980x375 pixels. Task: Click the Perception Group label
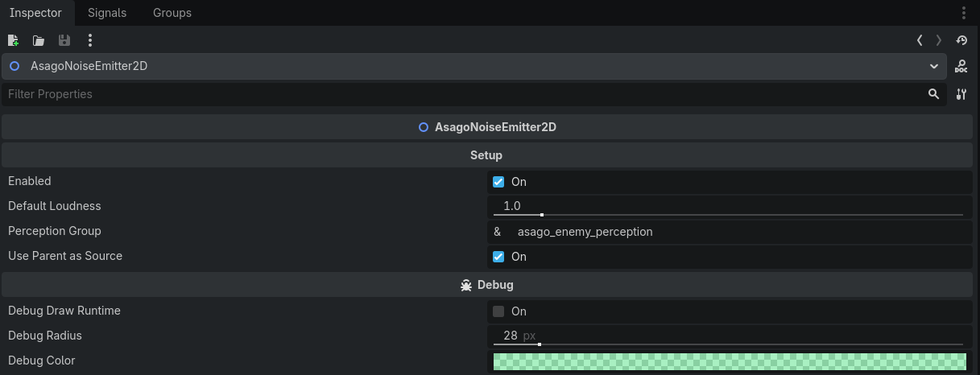click(x=55, y=231)
